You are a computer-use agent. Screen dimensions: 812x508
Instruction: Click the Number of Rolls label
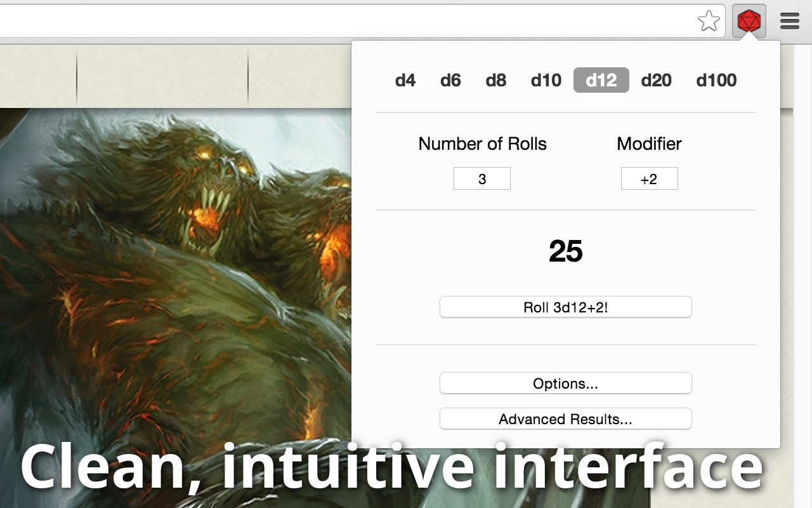pos(482,144)
